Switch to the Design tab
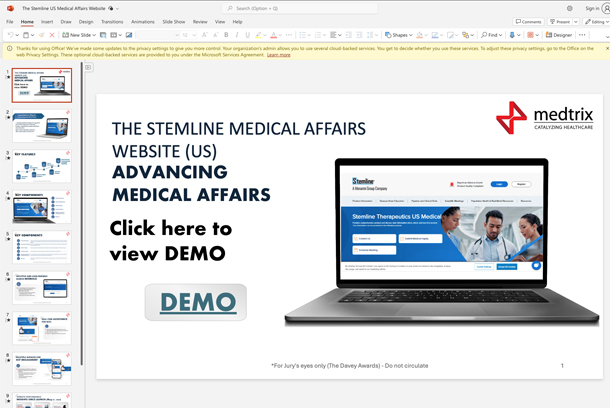610x408 pixels. pyautogui.click(x=86, y=22)
